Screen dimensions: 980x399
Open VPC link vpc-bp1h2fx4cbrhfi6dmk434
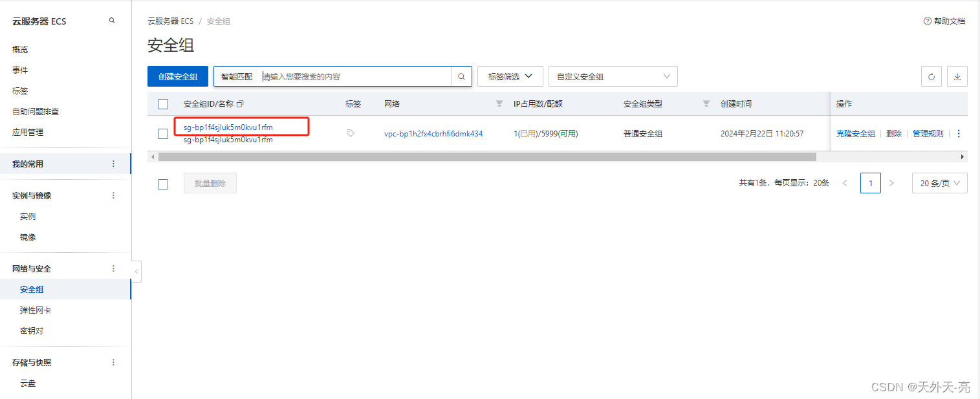(x=433, y=134)
